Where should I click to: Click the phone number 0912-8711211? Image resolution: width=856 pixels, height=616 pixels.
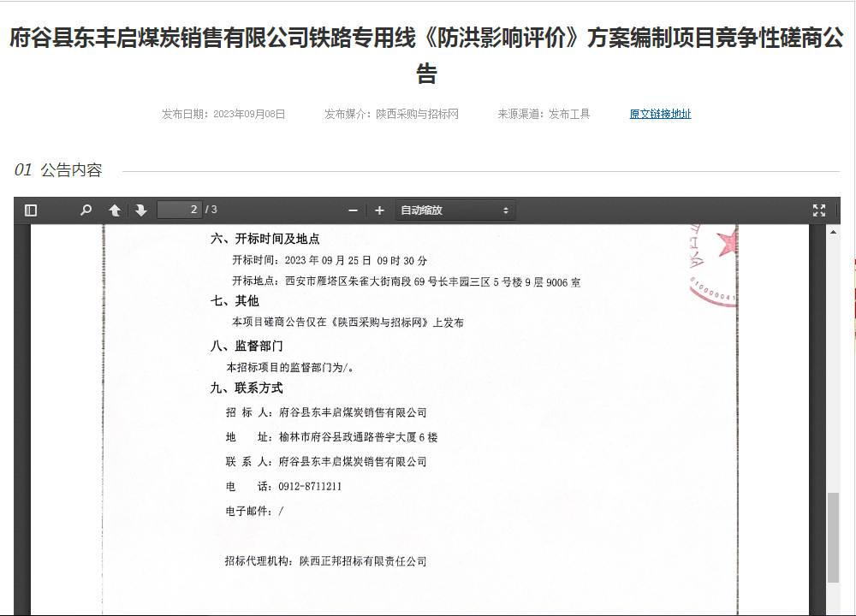pyautogui.click(x=310, y=486)
